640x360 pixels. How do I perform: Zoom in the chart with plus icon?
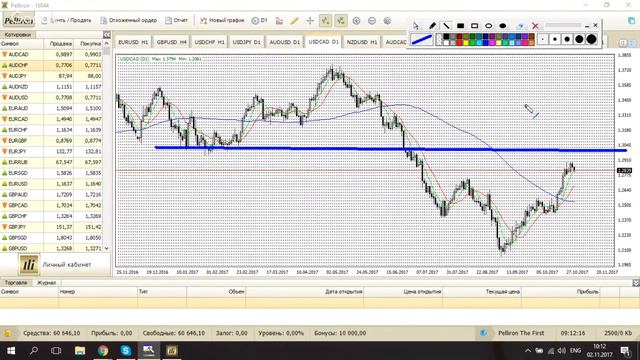(356, 20)
